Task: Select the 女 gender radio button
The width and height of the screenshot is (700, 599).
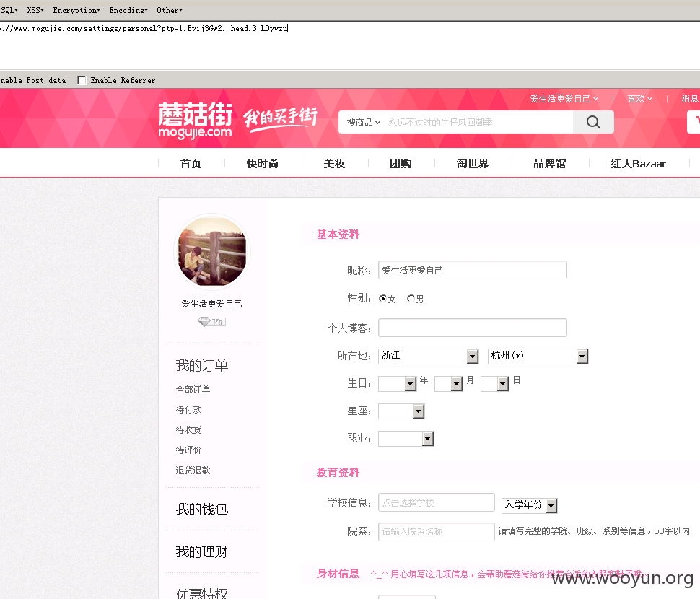Action: click(x=382, y=298)
